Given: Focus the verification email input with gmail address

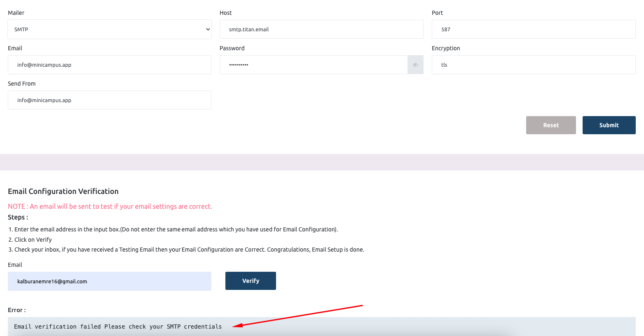Looking at the screenshot, I should click(109, 282).
